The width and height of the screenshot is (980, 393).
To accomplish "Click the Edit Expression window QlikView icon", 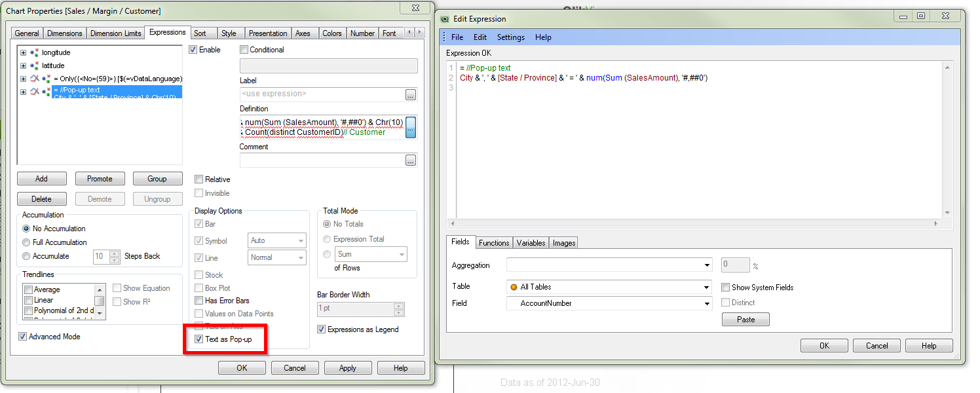I will [x=445, y=19].
